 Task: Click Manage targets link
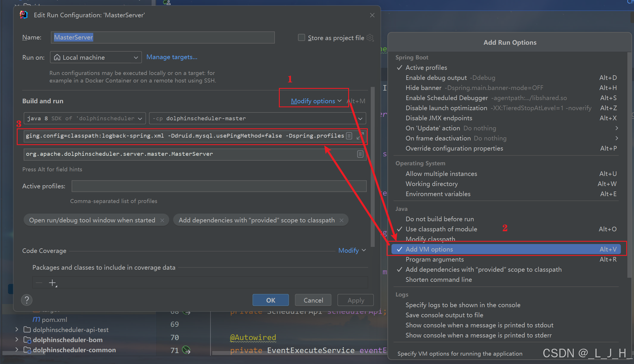click(172, 57)
